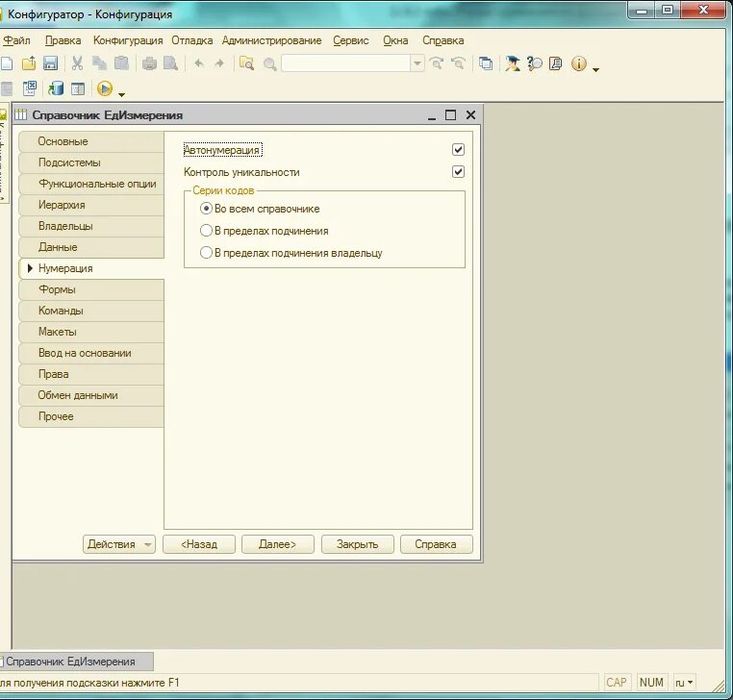The height and width of the screenshot is (700, 733).
Task: Open the configuration window icon
Action: (78, 88)
